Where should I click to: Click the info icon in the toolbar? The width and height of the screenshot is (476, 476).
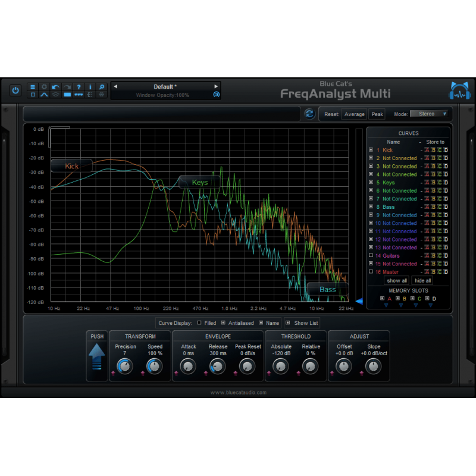pos(90,87)
